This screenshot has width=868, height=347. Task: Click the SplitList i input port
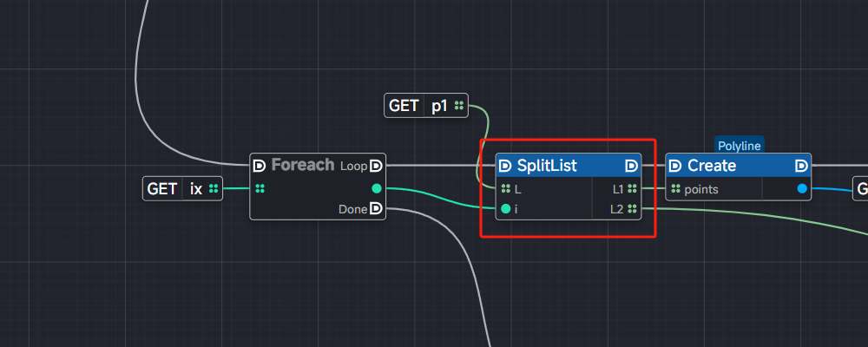click(x=505, y=209)
